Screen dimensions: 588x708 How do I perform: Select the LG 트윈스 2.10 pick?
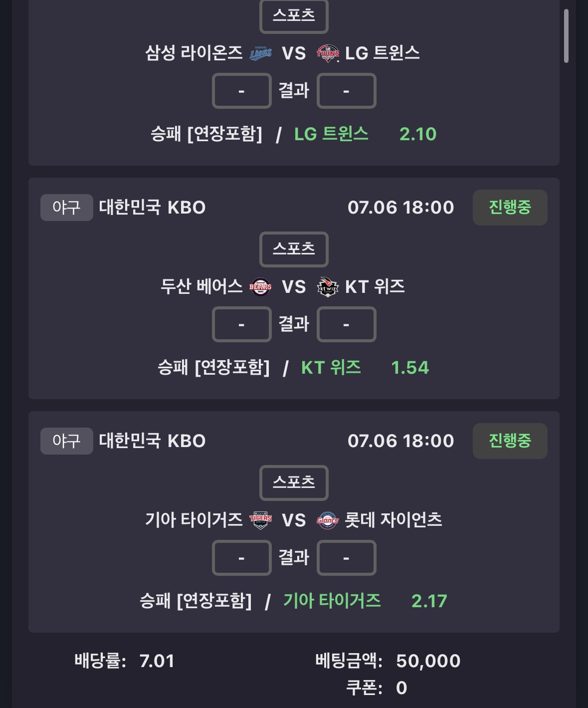click(365, 134)
